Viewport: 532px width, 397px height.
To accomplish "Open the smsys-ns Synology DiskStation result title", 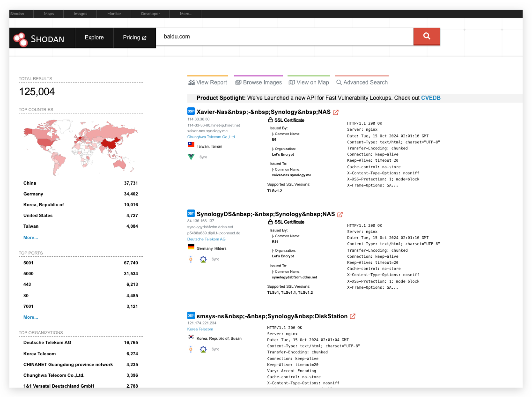I will point(272,316).
